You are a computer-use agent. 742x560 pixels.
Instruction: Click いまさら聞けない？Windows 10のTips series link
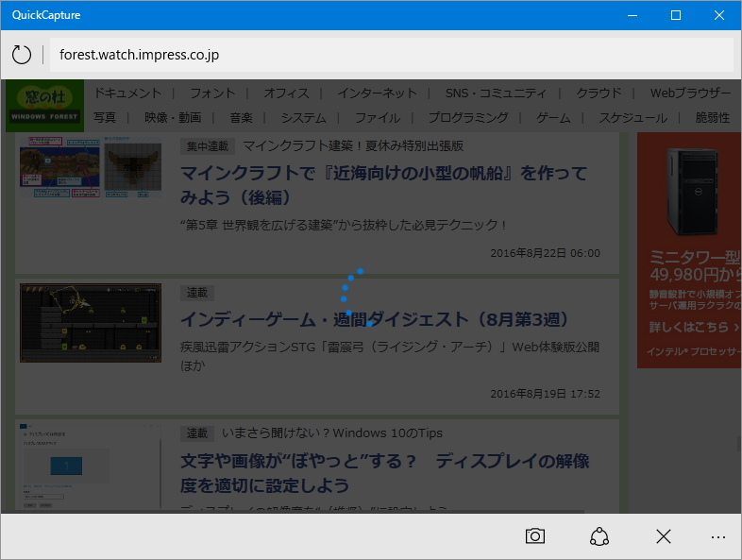(332, 433)
